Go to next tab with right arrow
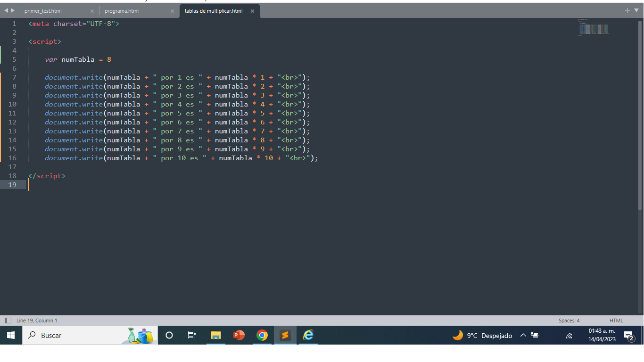644x362 pixels. pyautogui.click(x=13, y=10)
